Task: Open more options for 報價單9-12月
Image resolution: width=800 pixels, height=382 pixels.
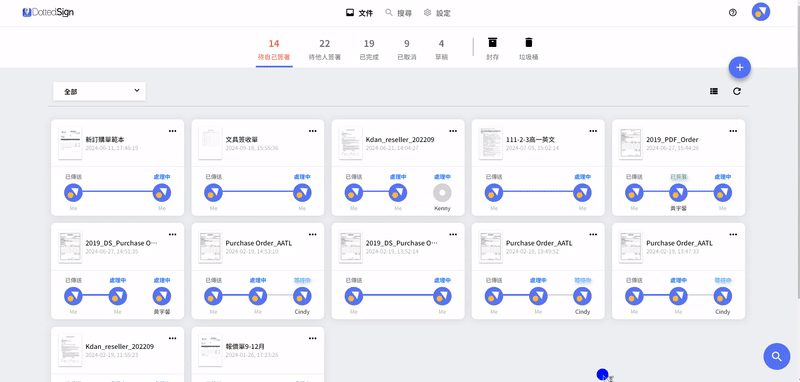Action: (x=312, y=338)
